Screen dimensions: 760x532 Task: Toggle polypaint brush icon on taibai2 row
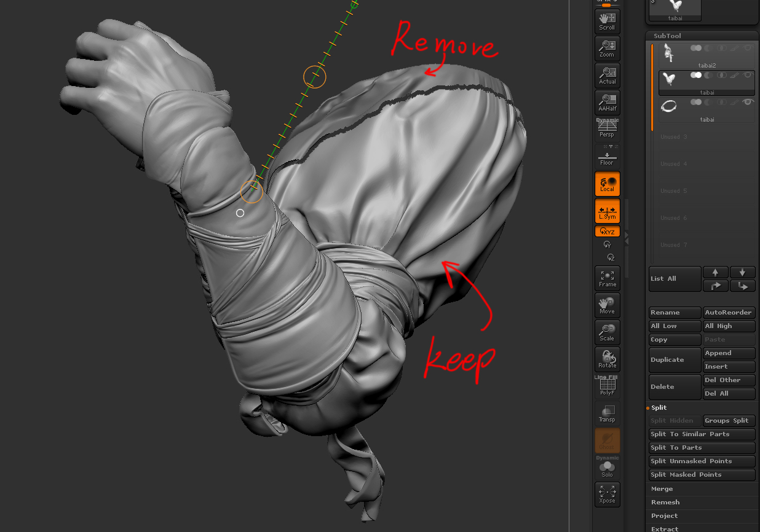[x=735, y=48]
